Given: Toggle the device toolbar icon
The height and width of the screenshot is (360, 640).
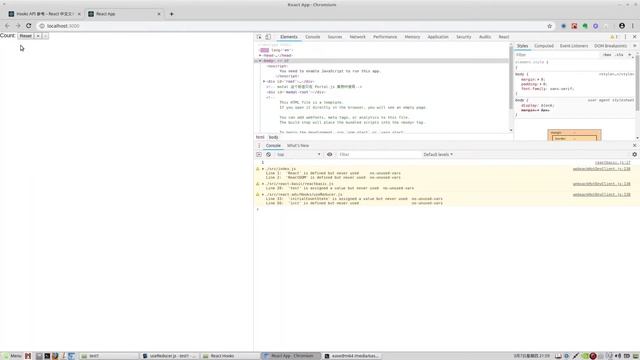Looking at the screenshot, I should click(268, 37).
